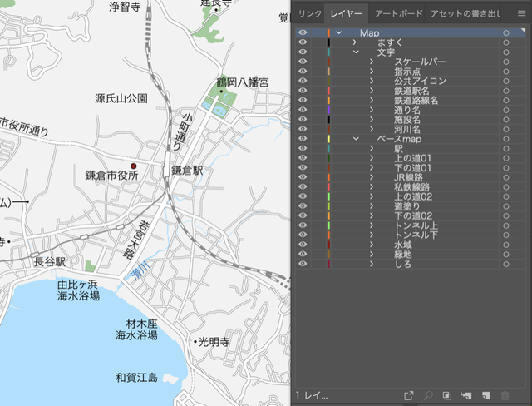
Task: Click the ベースmap layer color swatch
Action: tap(328, 139)
